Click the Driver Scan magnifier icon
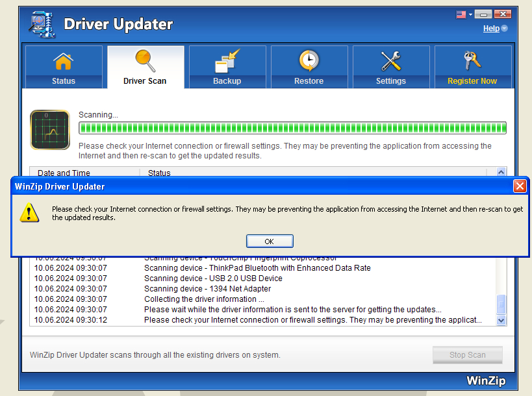The image size is (532, 396). 146,60
